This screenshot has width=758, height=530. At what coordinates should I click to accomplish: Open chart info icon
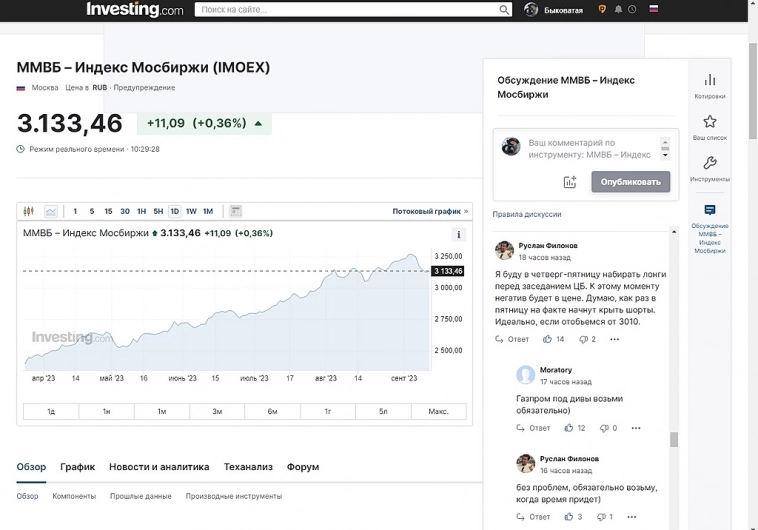tap(459, 235)
